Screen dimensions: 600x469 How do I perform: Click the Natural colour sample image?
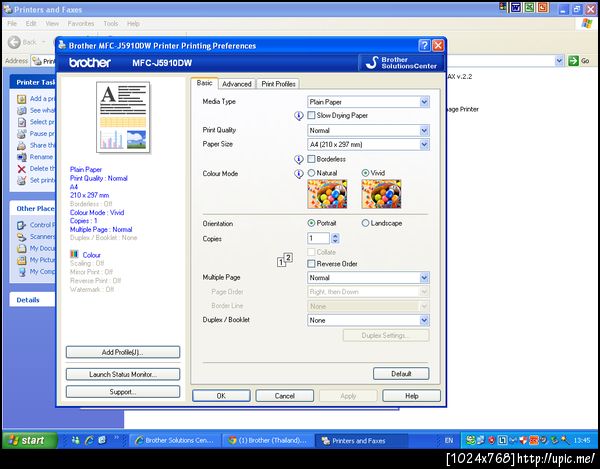tap(327, 194)
